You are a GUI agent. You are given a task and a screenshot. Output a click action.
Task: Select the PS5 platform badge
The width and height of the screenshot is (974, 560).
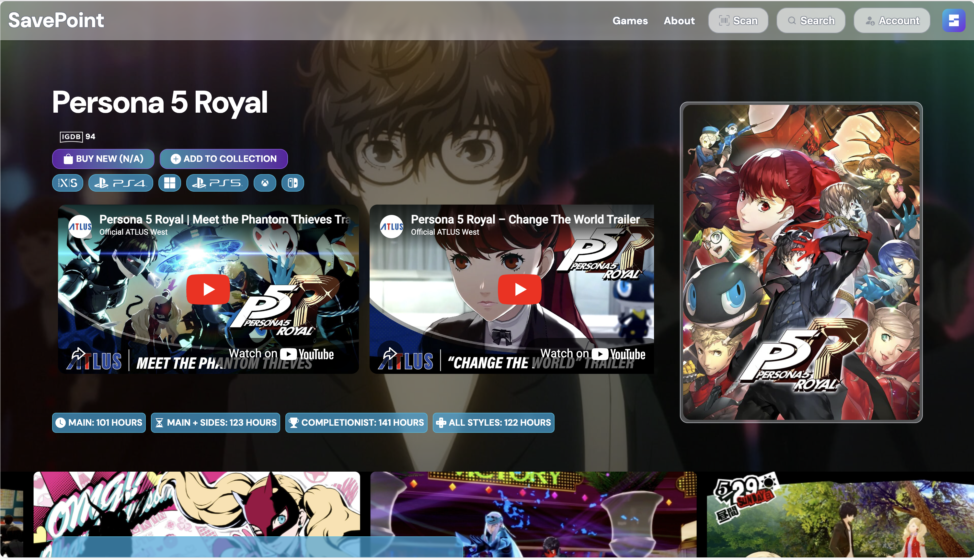tap(217, 183)
